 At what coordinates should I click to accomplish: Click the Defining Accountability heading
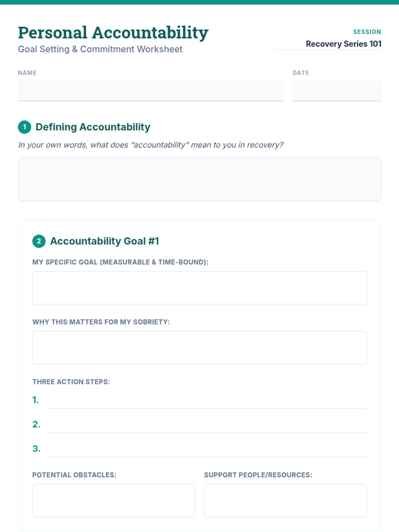(x=93, y=127)
